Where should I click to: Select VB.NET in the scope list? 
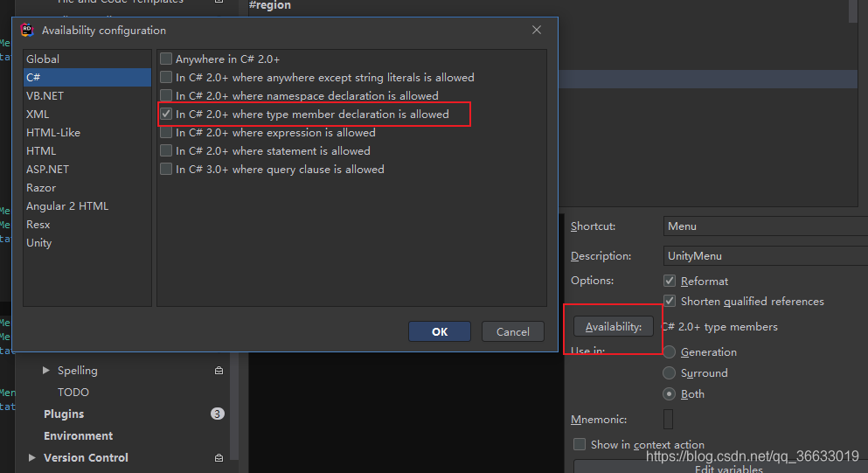click(x=87, y=95)
